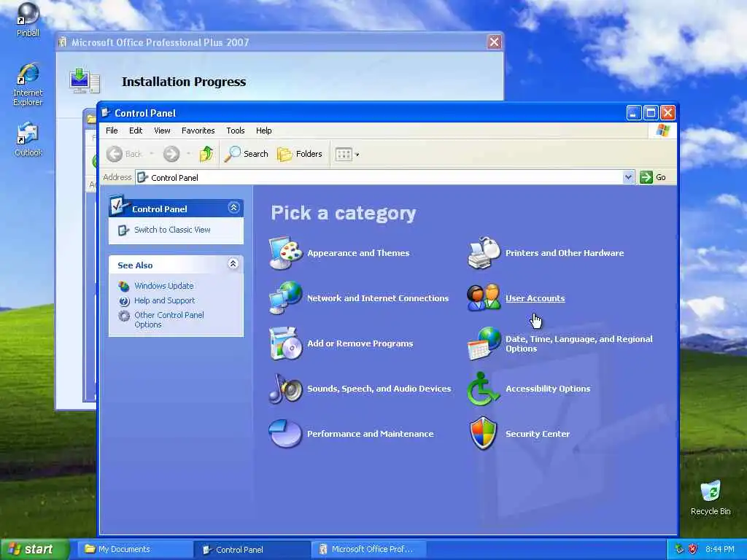The image size is (747, 560).
Task: Click the Switch to Classic View icon
Action: [x=123, y=230]
